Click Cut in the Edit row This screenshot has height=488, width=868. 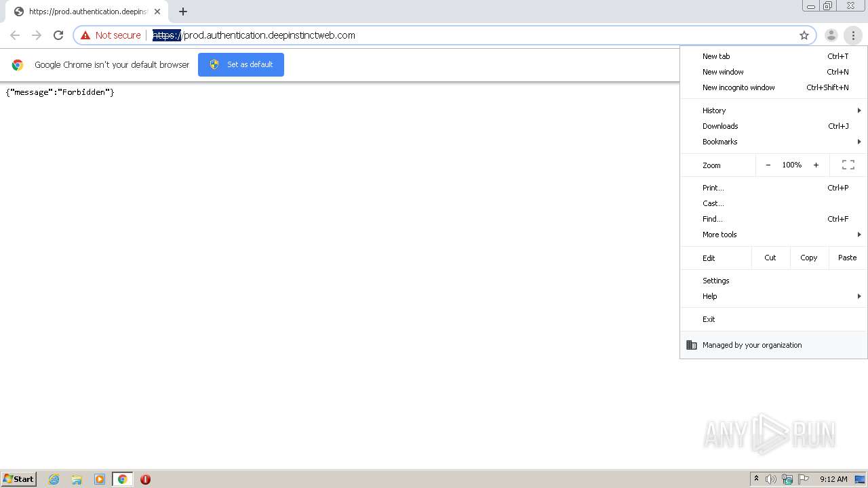coord(770,258)
